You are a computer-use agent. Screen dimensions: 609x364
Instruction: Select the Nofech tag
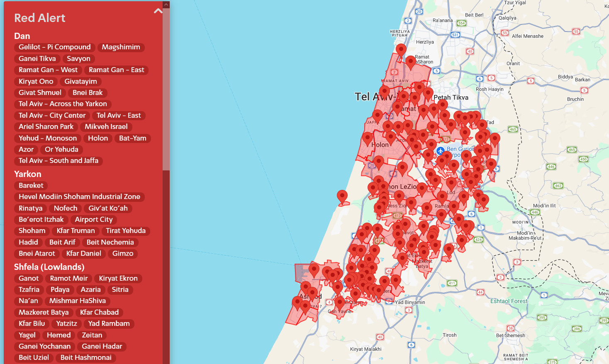[66, 209]
